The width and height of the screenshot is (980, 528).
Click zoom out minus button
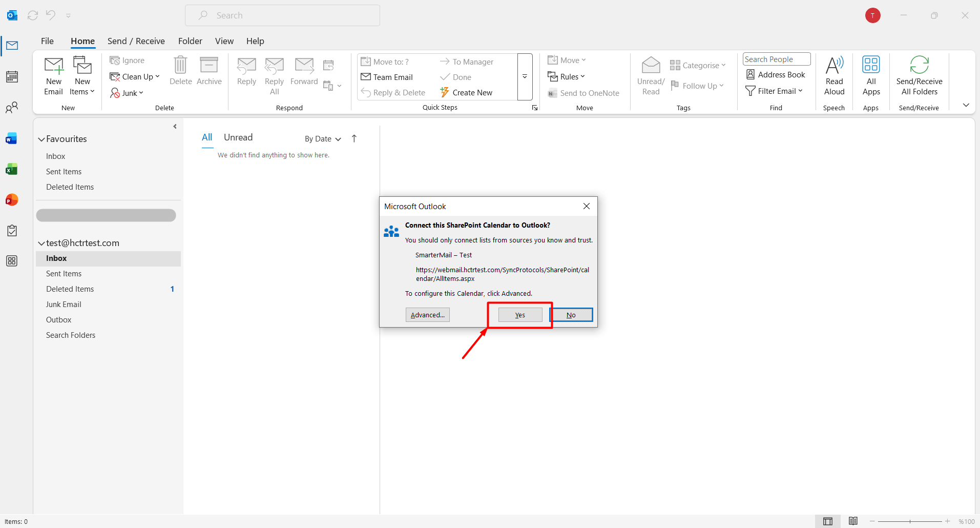[x=872, y=521]
